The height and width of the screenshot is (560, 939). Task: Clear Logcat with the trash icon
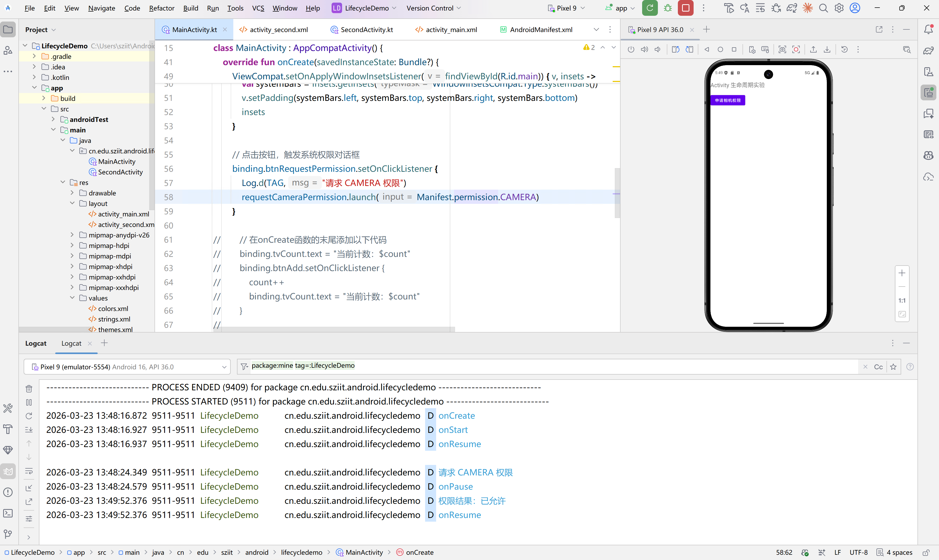[29, 389]
